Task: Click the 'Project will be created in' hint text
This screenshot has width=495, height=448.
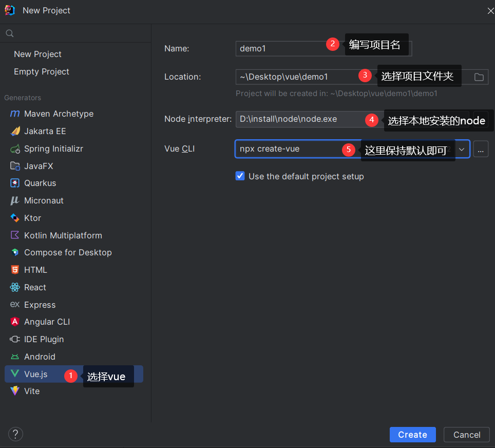Action: click(336, 94)
